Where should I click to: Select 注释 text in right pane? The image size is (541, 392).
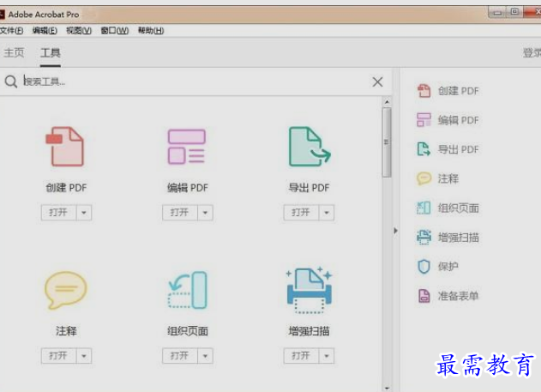448,178
